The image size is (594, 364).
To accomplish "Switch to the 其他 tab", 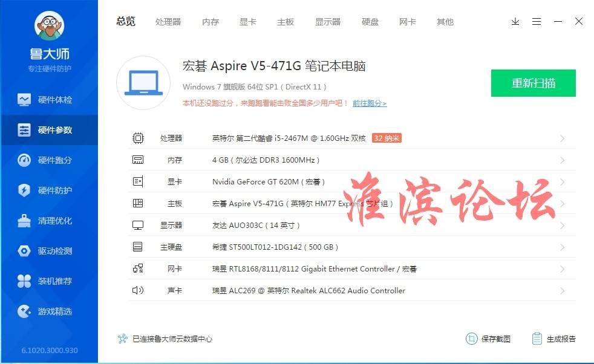I will [445, 22].
